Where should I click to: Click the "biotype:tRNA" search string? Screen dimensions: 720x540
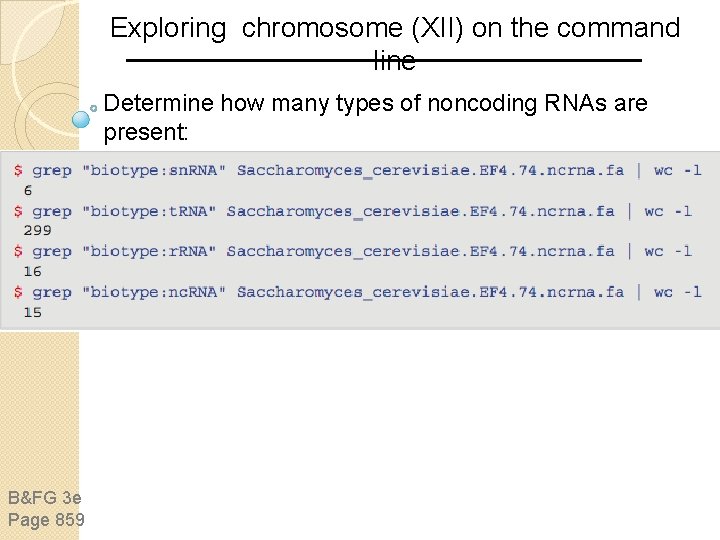(149, 211)
